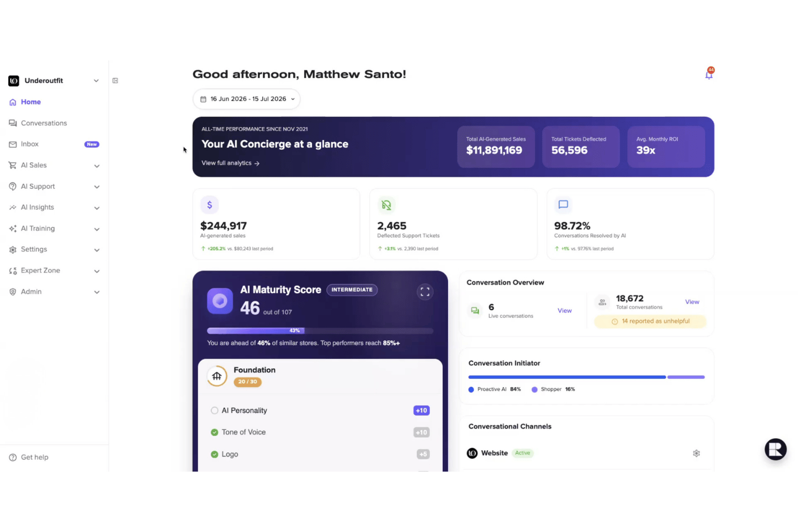The height and width of the screenshot is (532, 798).
Task: Click the calendar icon in date picker
Action: 203,99
